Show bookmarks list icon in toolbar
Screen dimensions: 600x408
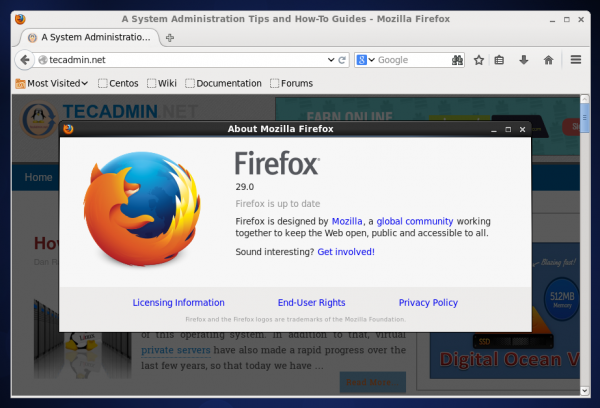(500, 60)
